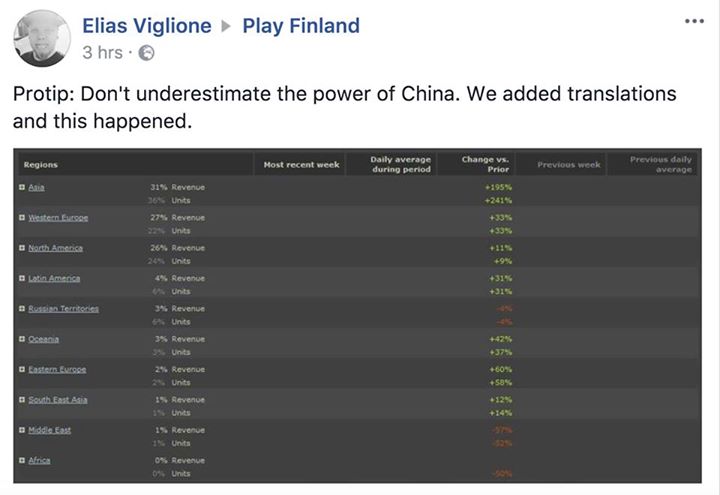Open the Play Finland group link

[301, 26]
